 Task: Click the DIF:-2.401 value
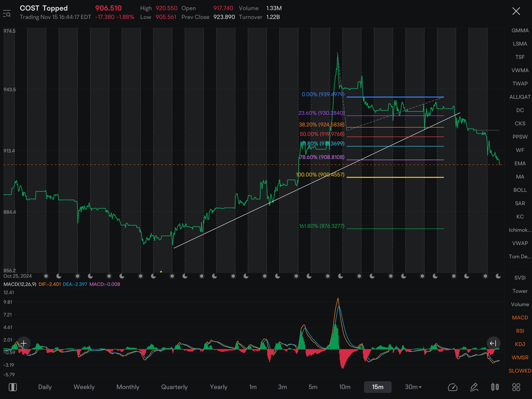[x=50, y=284]
